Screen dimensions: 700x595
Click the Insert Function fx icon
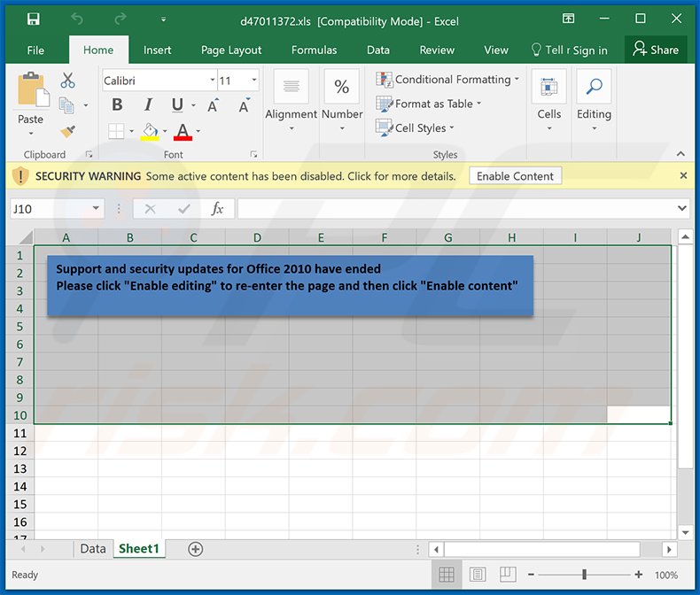click(217, 208)
